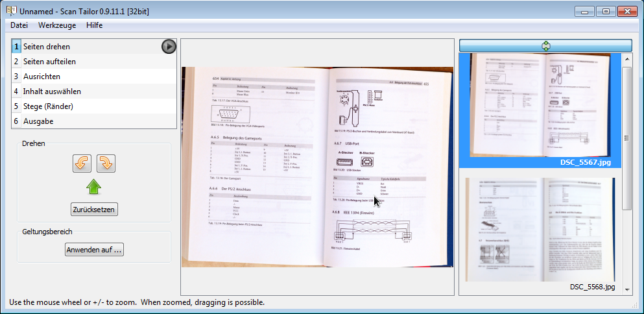Click the thumbnail list scroll up arrow
The height and width of the screenshot is (314, 644).
point(627,59)
